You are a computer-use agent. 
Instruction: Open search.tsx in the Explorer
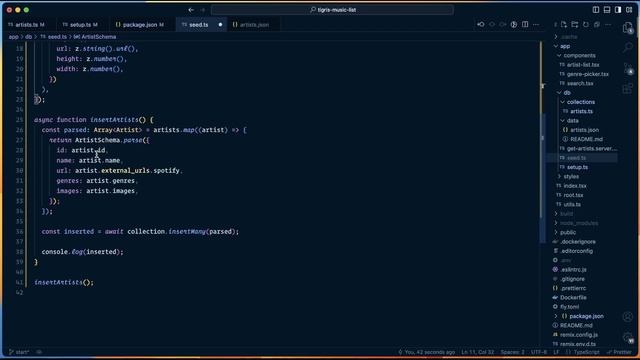point(580,84)
